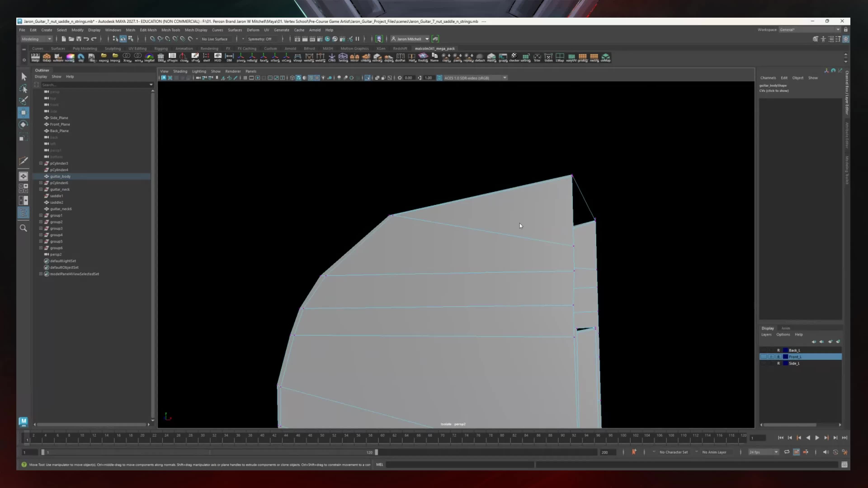Click the checker shelf icon

(x=514, y=57)
